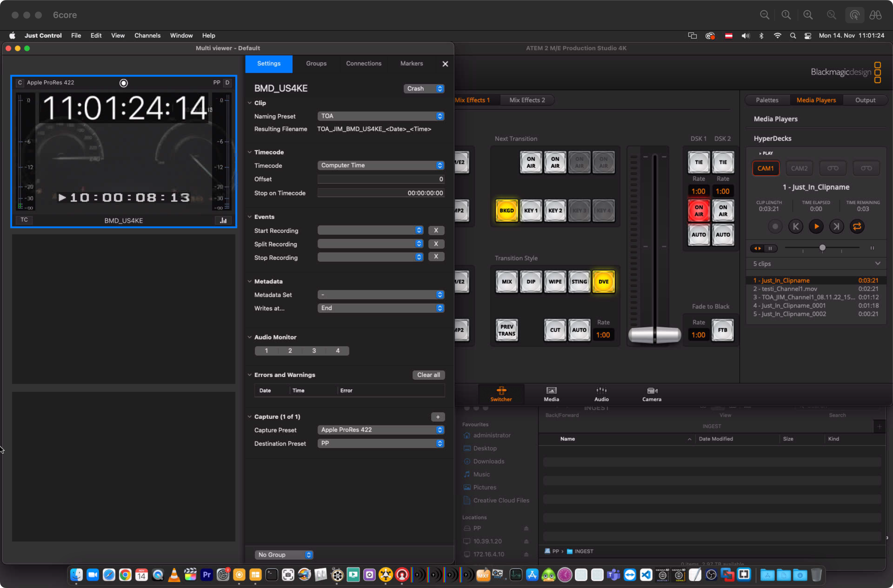Open the Camera page icon in ATEM
Screen dimensions: 893x588
coord(652,394)
